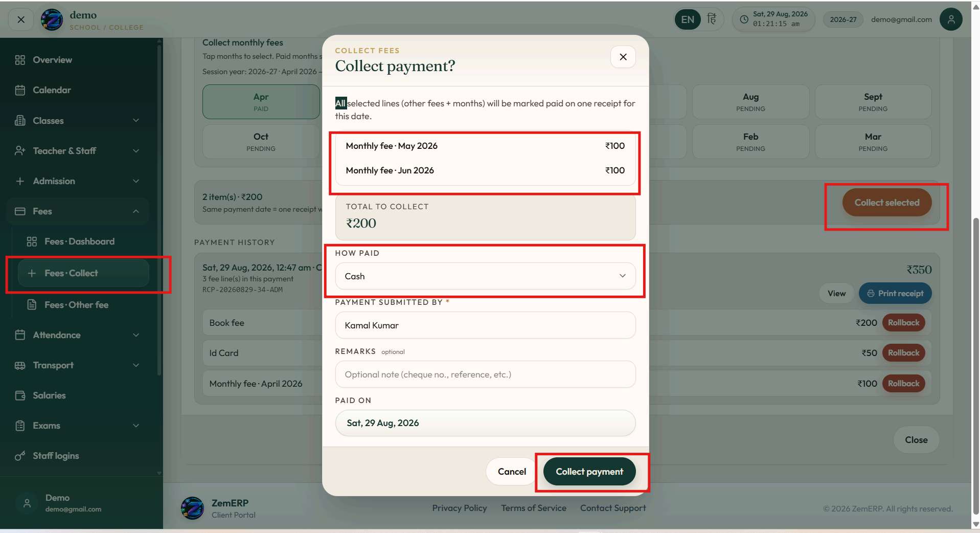
Task: Open the Overview menu item
Action: [x=78, y=60]
